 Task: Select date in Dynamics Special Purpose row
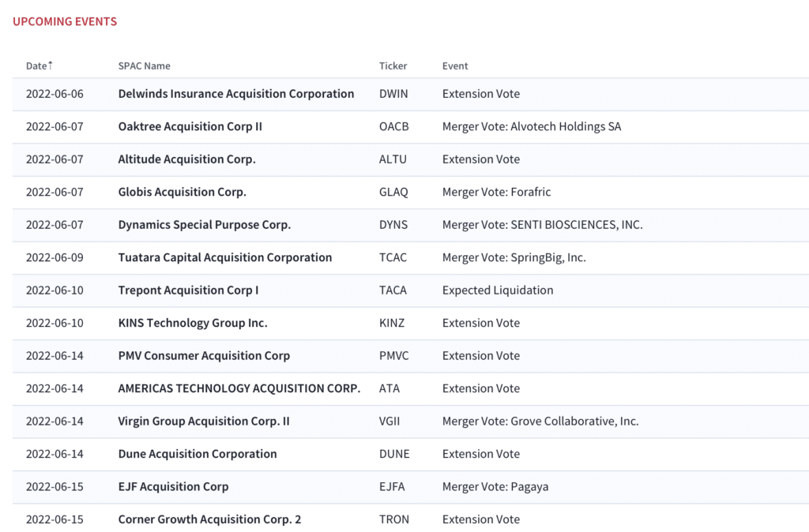[x=55, y=225]
